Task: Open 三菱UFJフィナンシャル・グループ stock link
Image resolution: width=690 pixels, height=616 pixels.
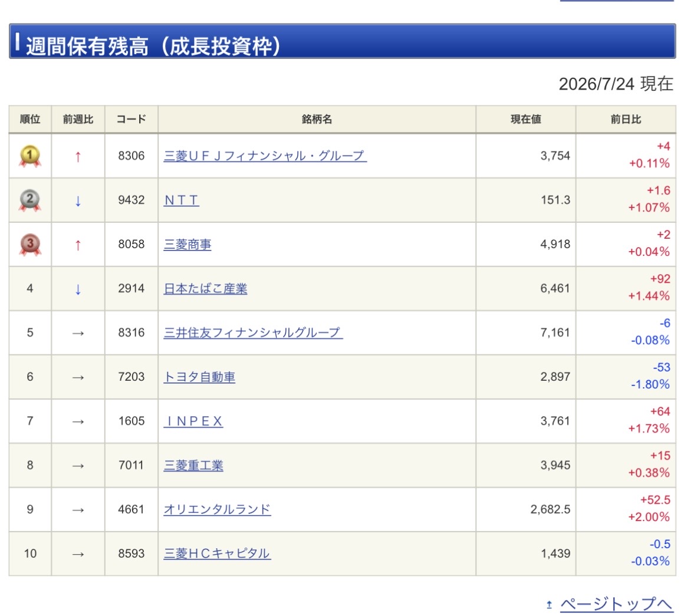Action: [x=265, y=156]
